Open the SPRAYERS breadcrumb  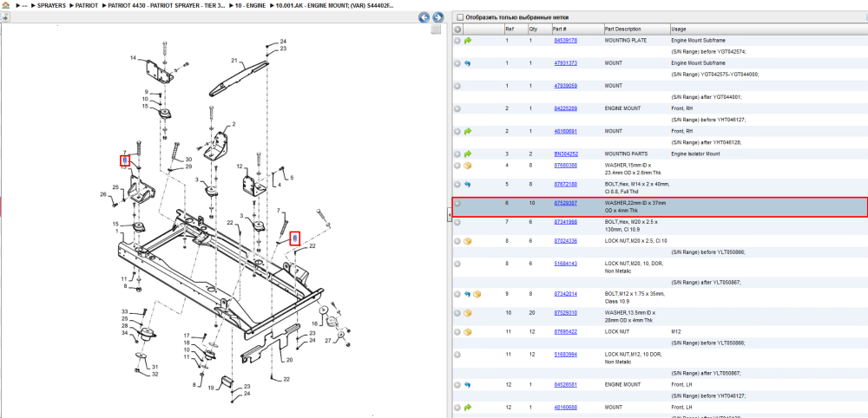tap(51, 5)
